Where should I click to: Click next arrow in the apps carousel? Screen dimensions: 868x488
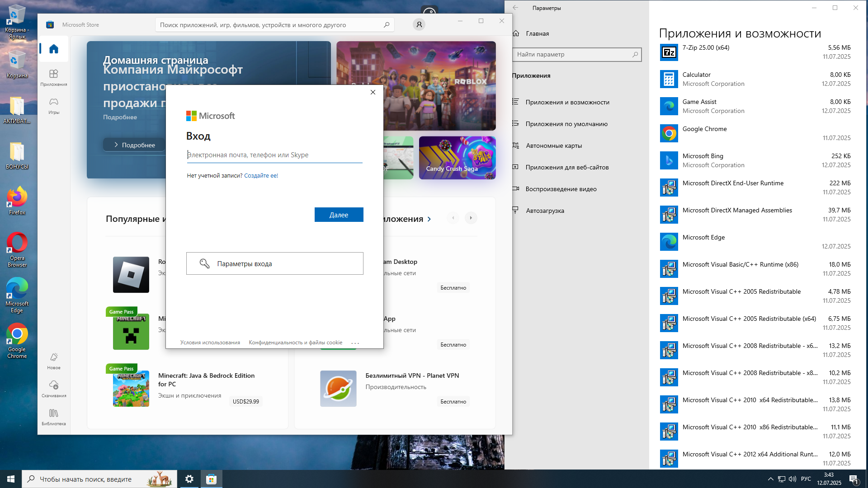coord(471,218)
